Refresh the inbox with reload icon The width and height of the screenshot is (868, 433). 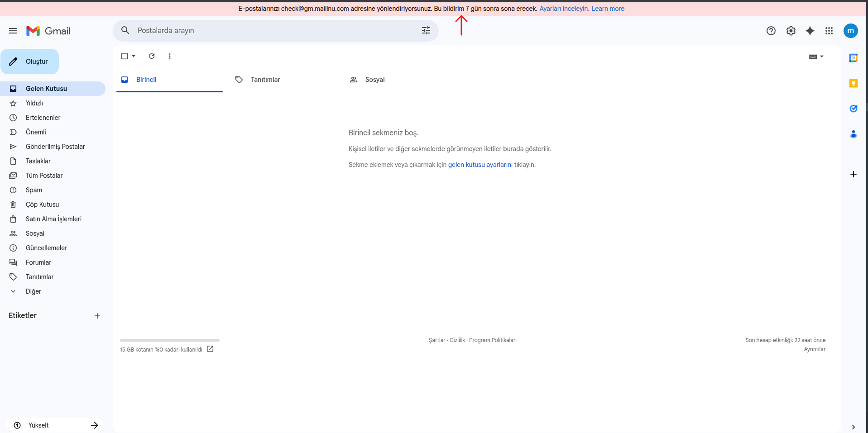(152, 56)
